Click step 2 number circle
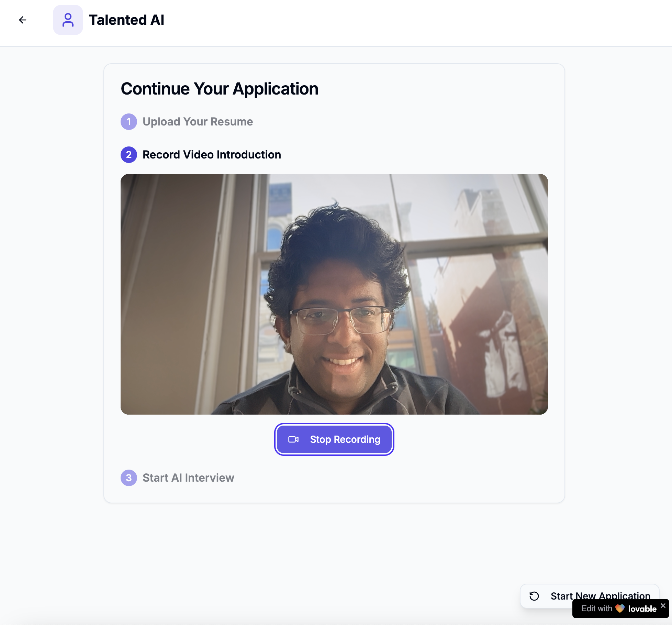672x625 pixels. click(x=129, y=155)
